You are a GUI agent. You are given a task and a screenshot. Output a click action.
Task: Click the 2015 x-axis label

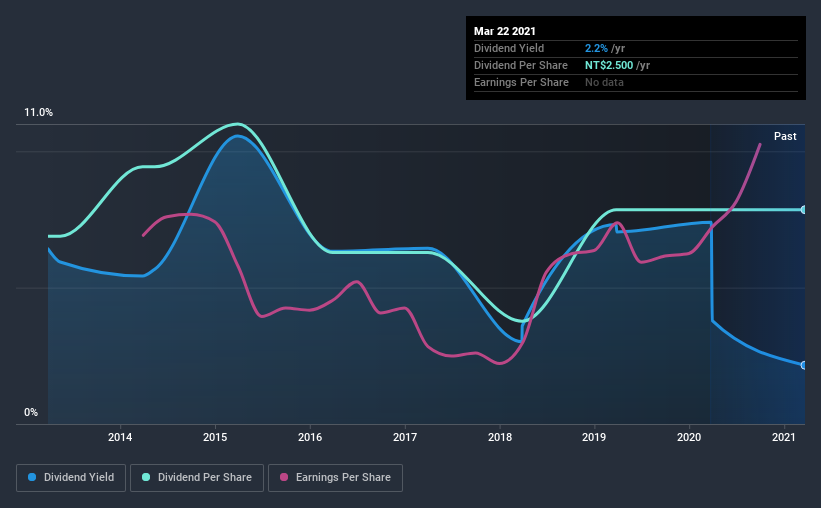[x=215, y=437]
